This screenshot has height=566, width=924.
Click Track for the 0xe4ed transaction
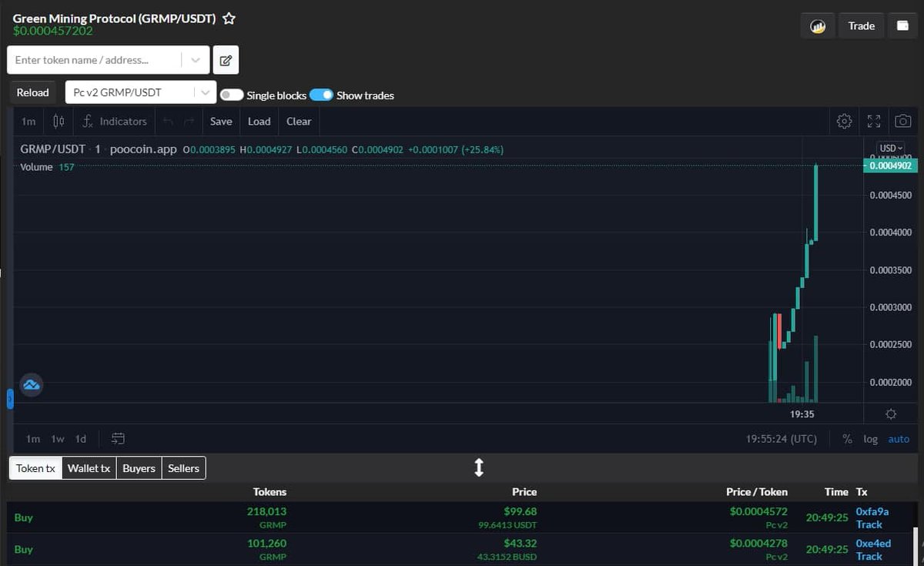pyautogui.click(x=869, y=556)
